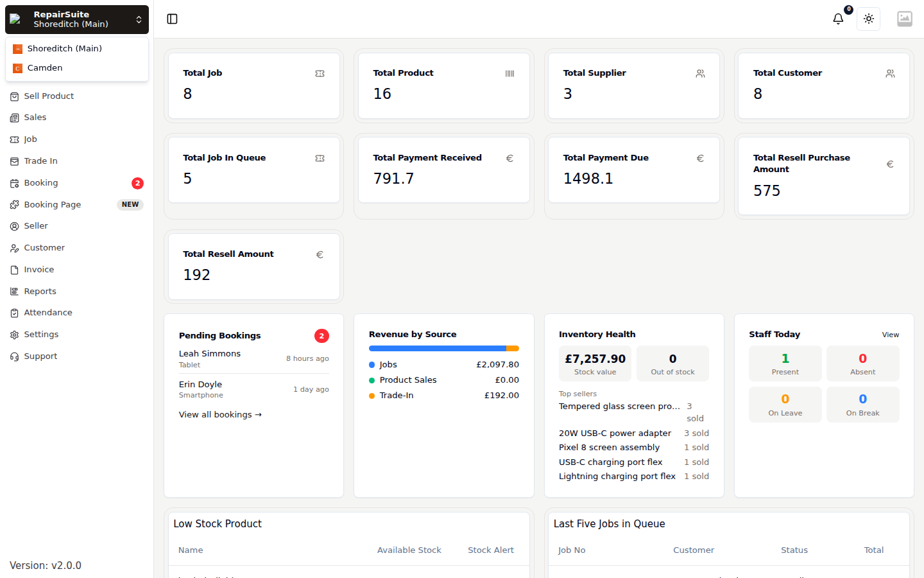Open the Sales menu label
The width and height of the screenshot is (924, 578).
click(35, 118)
